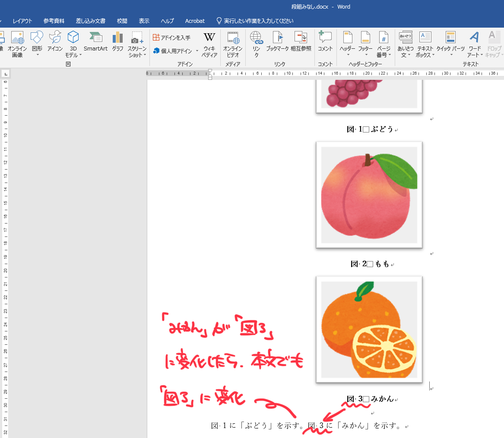Insert an オンラインビデオ
The width and height of the screenshot is (504, 438).
(233, 44)
